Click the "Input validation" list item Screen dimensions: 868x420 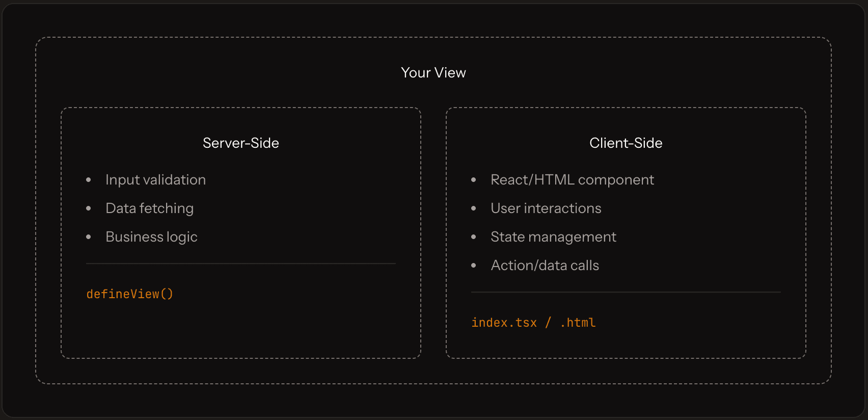pyautogui.click(x=155, y=180)
